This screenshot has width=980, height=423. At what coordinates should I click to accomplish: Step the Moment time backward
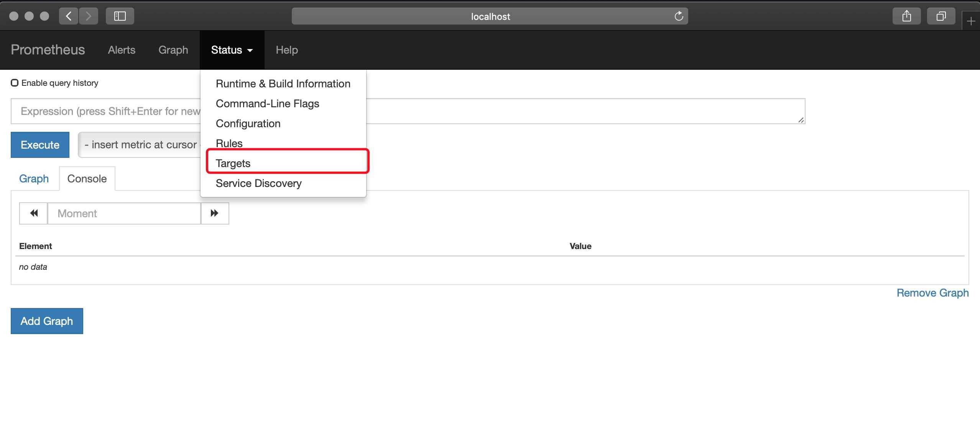click(x=34, y=213)
